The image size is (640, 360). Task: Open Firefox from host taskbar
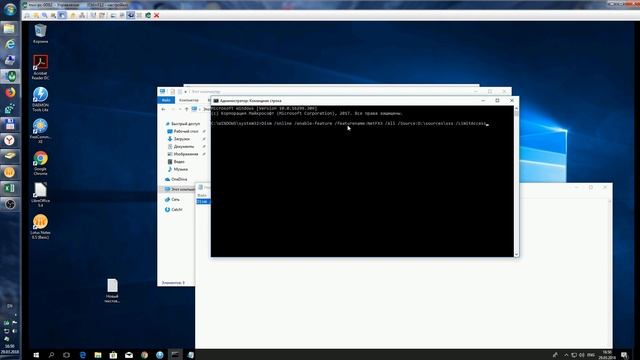[10, 92]
